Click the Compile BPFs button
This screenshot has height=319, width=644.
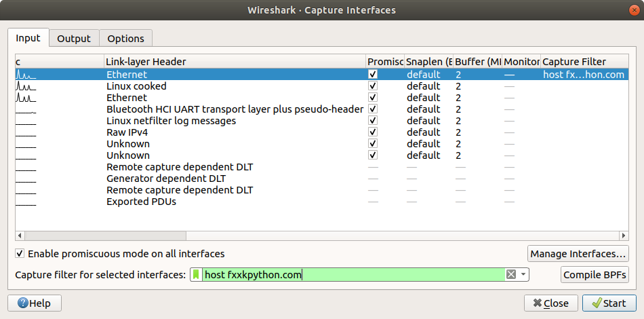(x=595, y=275)
